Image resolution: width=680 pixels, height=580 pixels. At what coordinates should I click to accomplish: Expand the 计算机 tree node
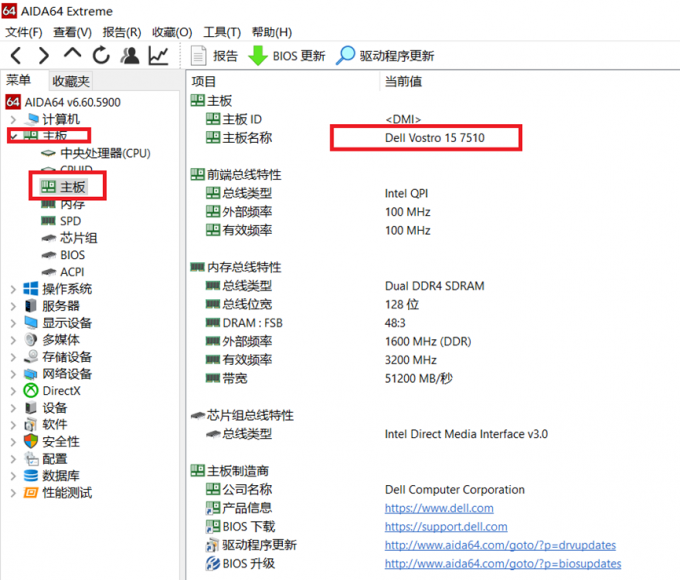(13, 119)
